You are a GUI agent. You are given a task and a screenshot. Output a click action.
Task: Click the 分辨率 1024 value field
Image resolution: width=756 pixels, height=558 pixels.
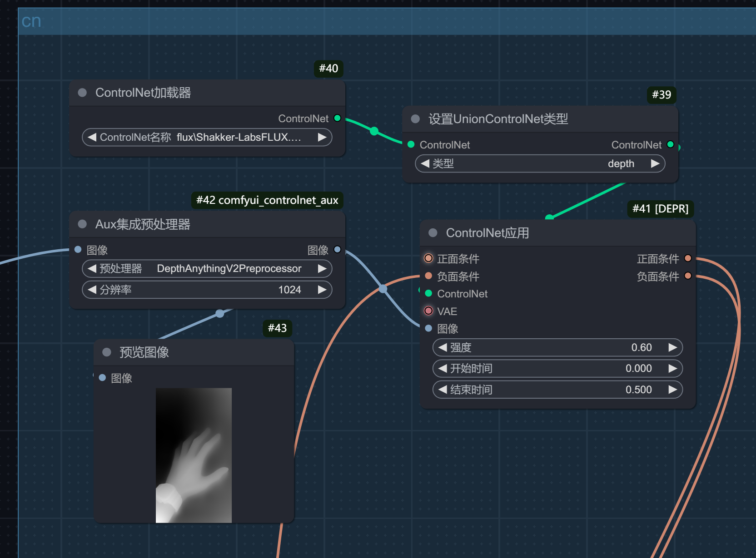207,290
